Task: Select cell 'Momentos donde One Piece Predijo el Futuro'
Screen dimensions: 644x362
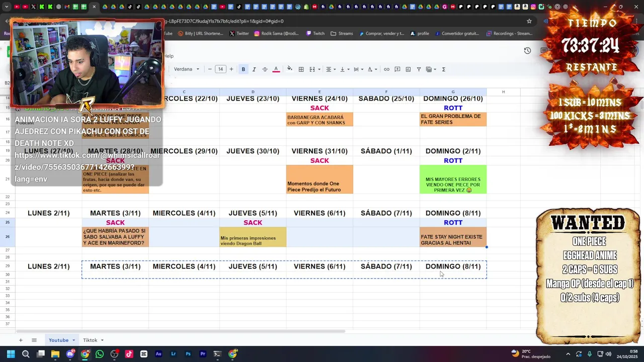Action: click(319, 179)
